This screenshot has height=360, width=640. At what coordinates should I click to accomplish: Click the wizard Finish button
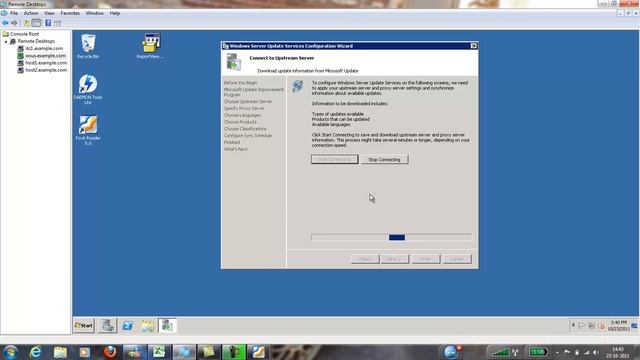coord(426,259)
